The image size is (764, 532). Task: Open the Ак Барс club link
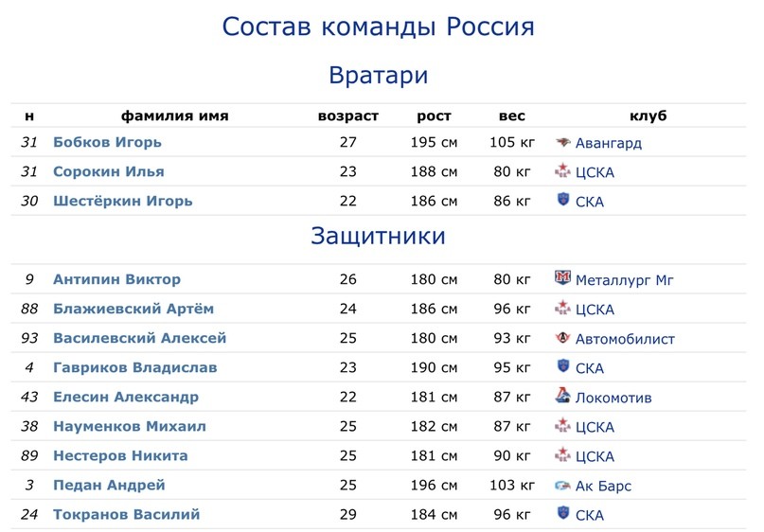point(603,486)
